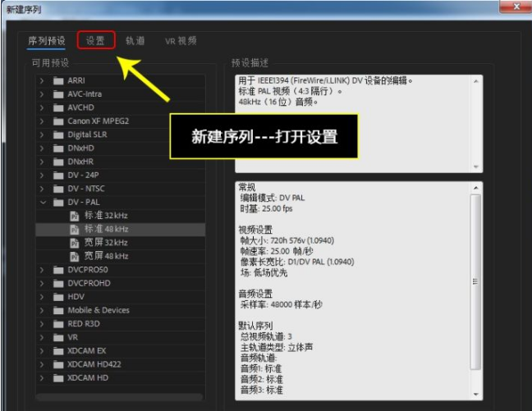Expand the Mobile & Devices folder
Viewport: 532px width, 411px height.
(42, 310)
